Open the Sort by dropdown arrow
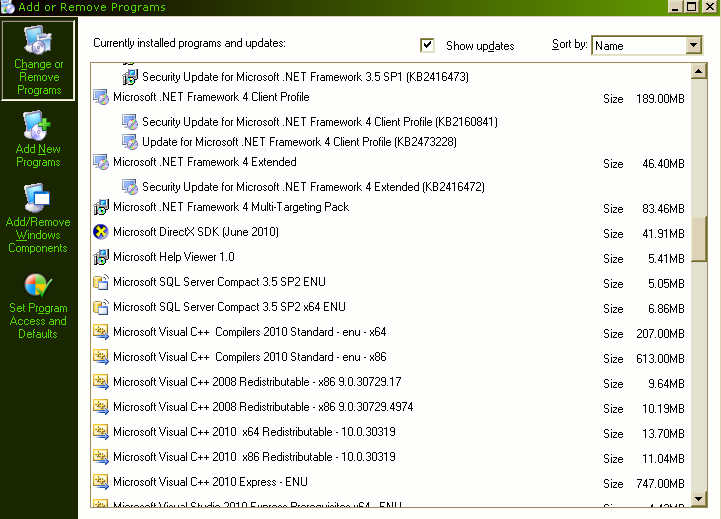The image size is (721, 519). tap(693, 45)
